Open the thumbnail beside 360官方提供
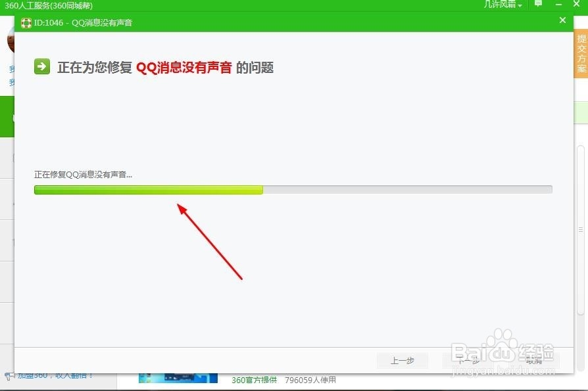 [x=178, y=378]
